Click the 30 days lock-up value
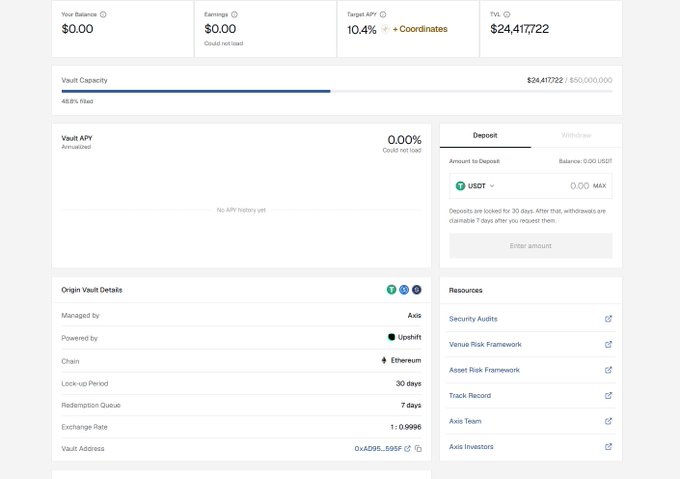This screenshot has width=680, height=479. (409, 384)
